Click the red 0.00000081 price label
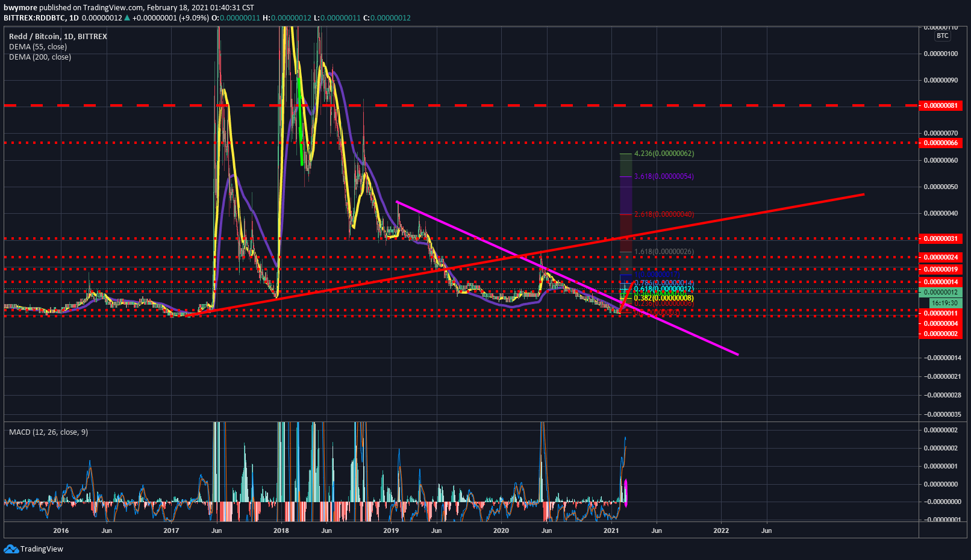This screenshot has width=971, height=560. pos(940,105)
